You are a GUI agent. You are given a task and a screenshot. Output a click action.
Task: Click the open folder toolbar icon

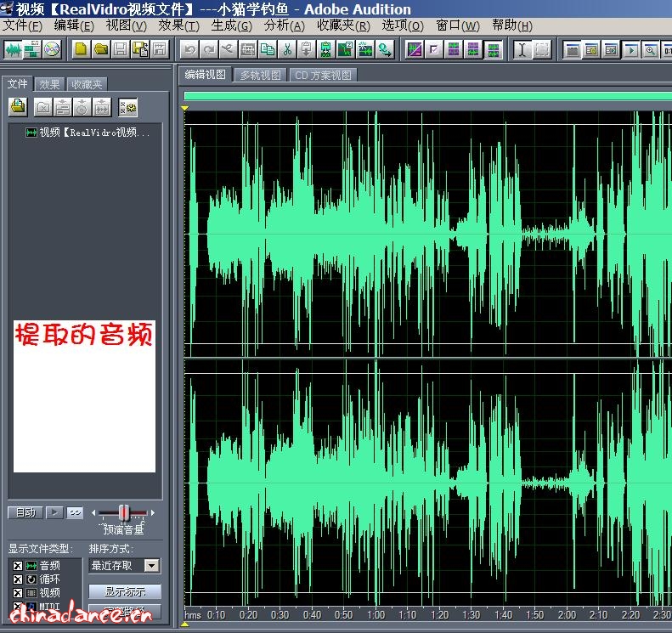(101, 49)
